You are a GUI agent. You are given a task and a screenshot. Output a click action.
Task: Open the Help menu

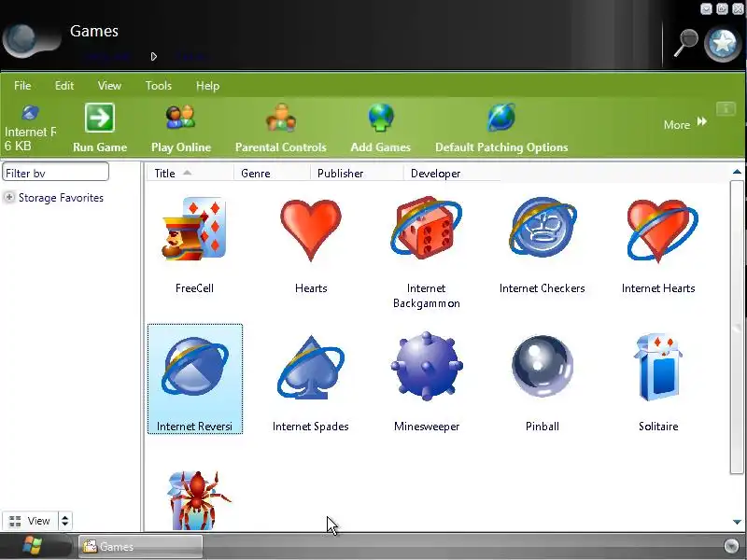[x=207, y=86]
